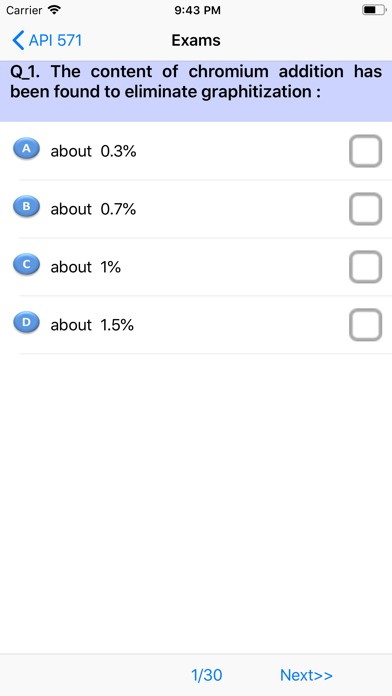Tap the Q_1 question text banner
Screen dimensions: 392x696
click(x=196, y=91)
